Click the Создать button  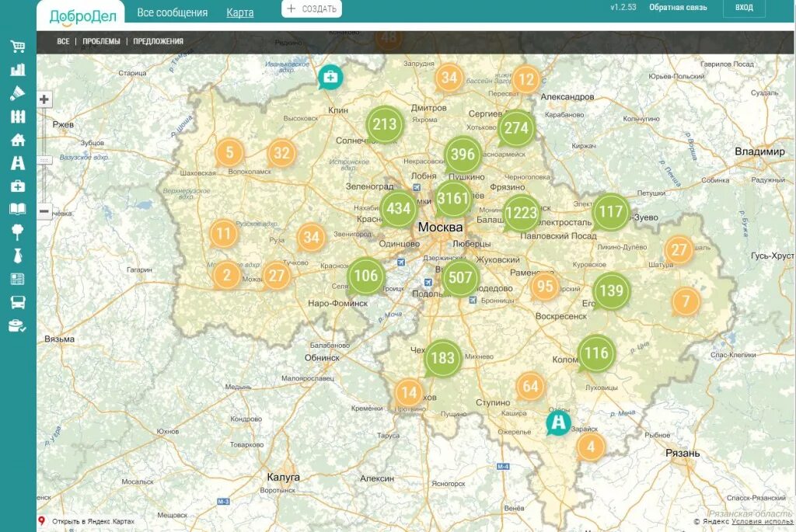[312, 9]
